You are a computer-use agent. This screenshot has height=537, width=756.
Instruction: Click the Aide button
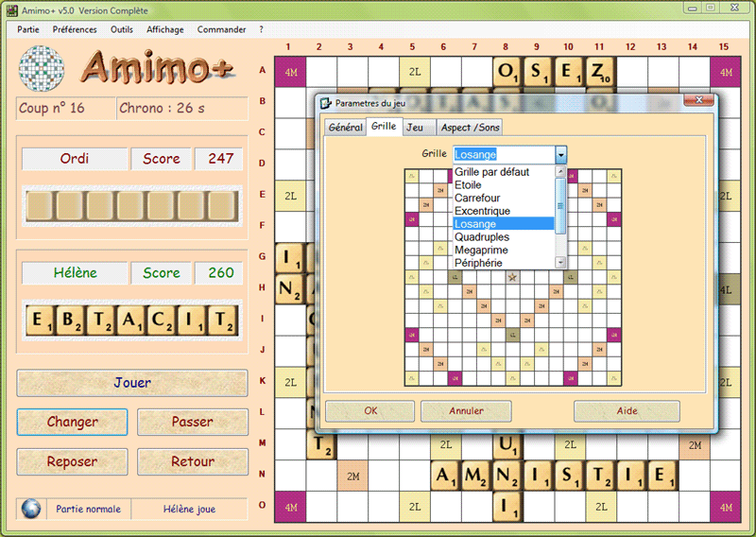tap(627, 411)
